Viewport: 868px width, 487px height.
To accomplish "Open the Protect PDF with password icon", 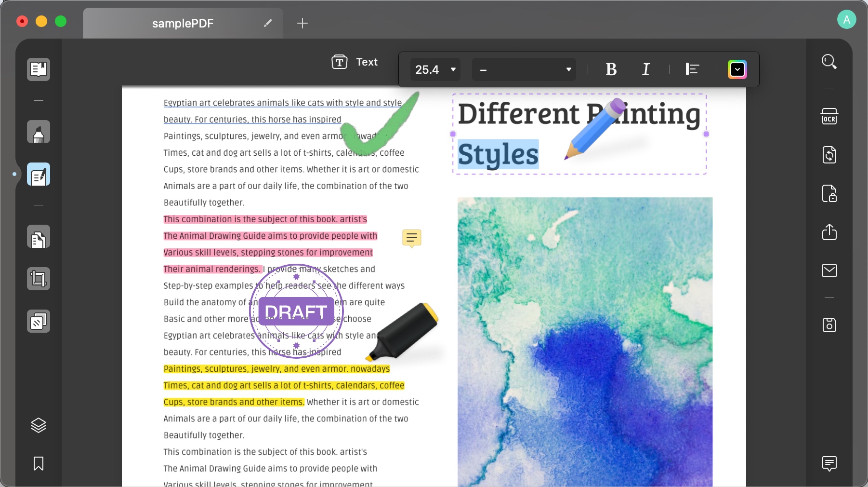I will tap(829, 194).
